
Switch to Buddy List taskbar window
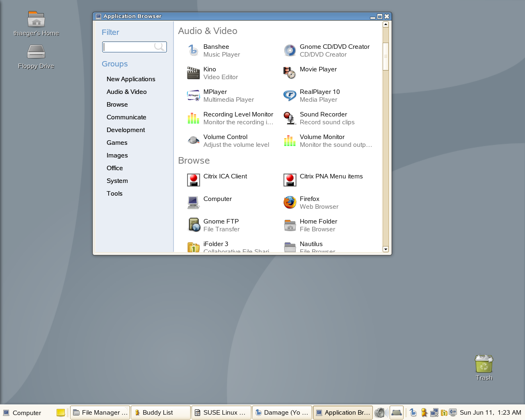click(x=161, y=413)
